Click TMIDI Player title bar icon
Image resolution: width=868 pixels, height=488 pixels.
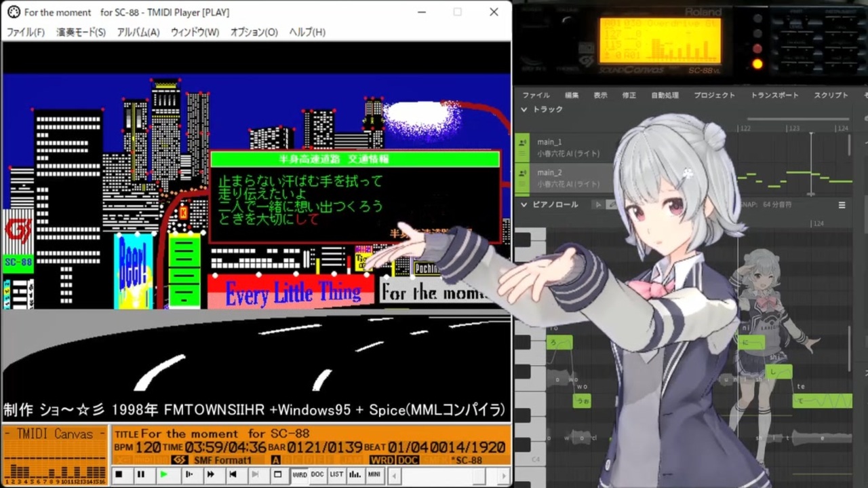[x=13, y=12]
